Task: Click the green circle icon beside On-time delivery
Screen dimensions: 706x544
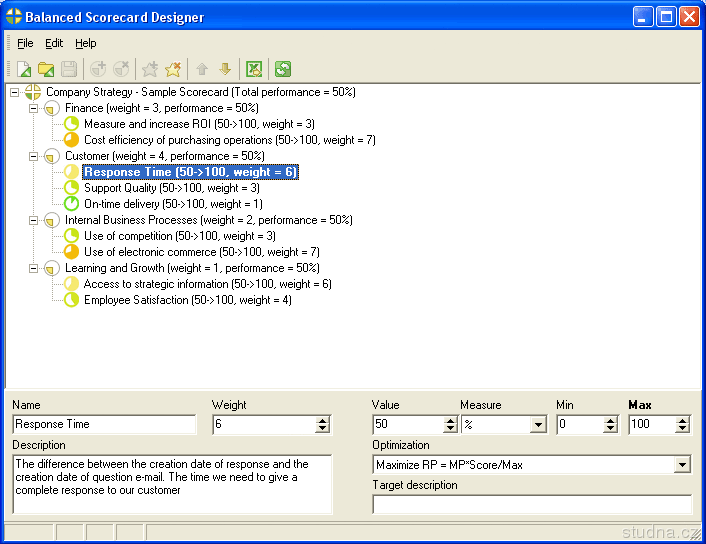Action: pyautogui.click(x=71, y=204)
